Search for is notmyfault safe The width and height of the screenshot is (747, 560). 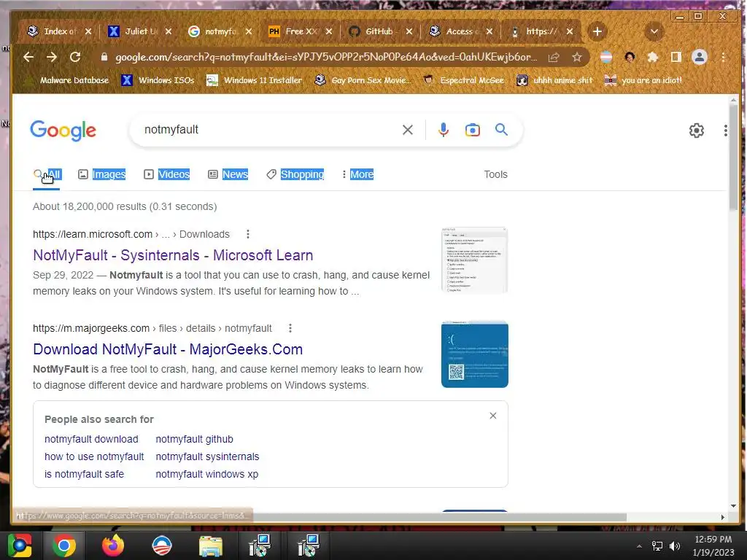pos(85,474)
